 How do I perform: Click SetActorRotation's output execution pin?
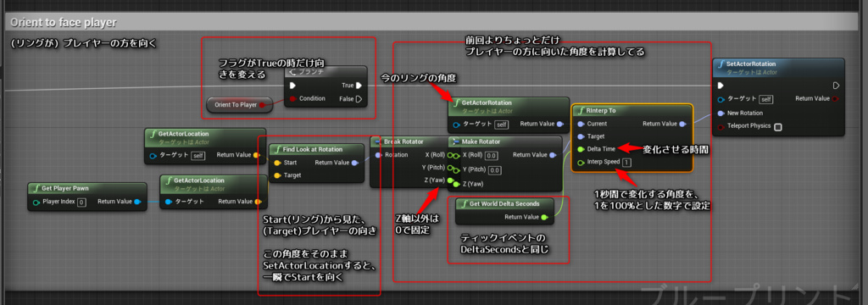[836, 86]
